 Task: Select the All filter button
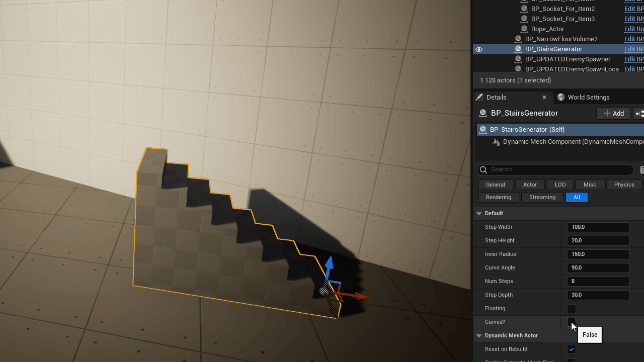point(577,197)
